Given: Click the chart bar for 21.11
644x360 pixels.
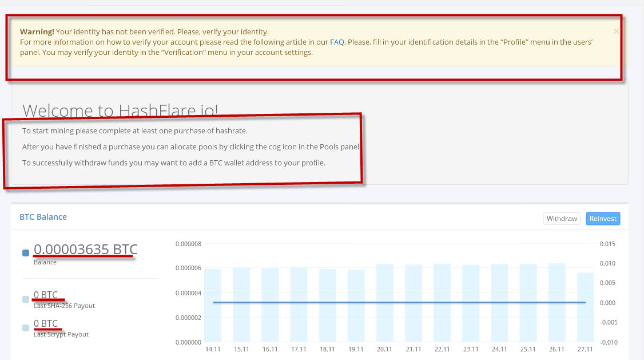Looking at the screenshot, I should (414, 303).
